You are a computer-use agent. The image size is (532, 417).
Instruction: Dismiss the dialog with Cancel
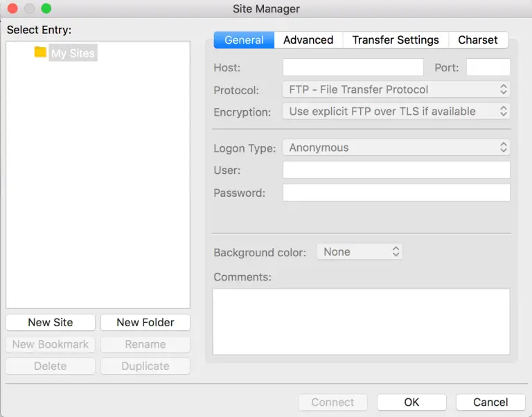[490, 402]
